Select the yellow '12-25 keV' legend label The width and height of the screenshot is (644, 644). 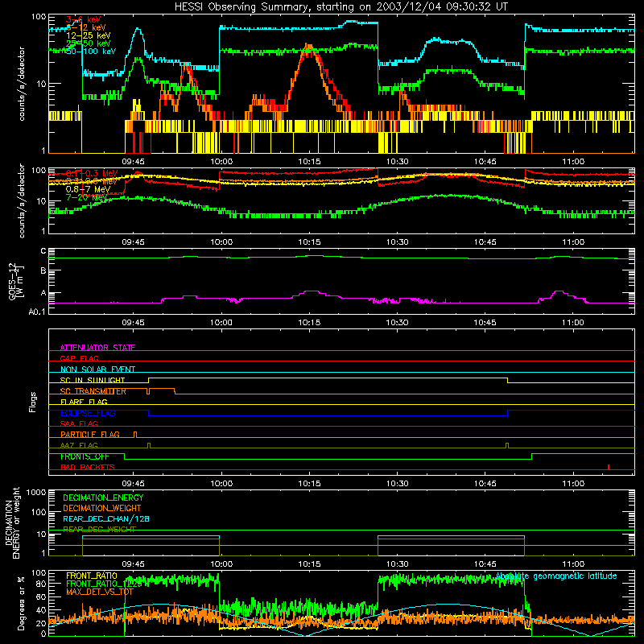88,35
